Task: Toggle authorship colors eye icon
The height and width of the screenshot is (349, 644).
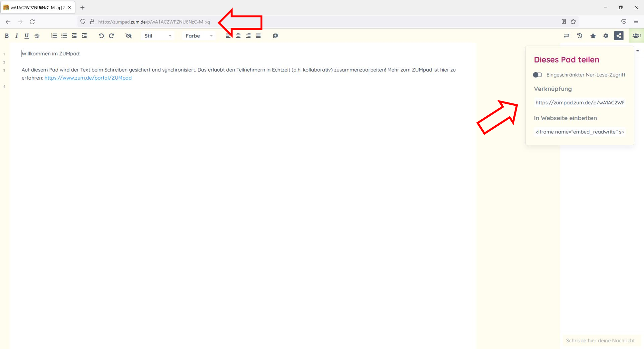Action: (x=128, y=36)
